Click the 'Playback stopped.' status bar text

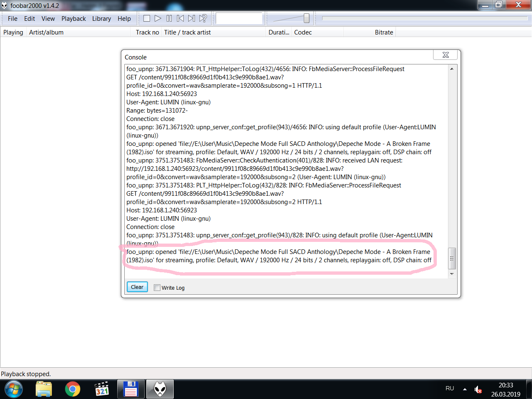tap(26, 374)
